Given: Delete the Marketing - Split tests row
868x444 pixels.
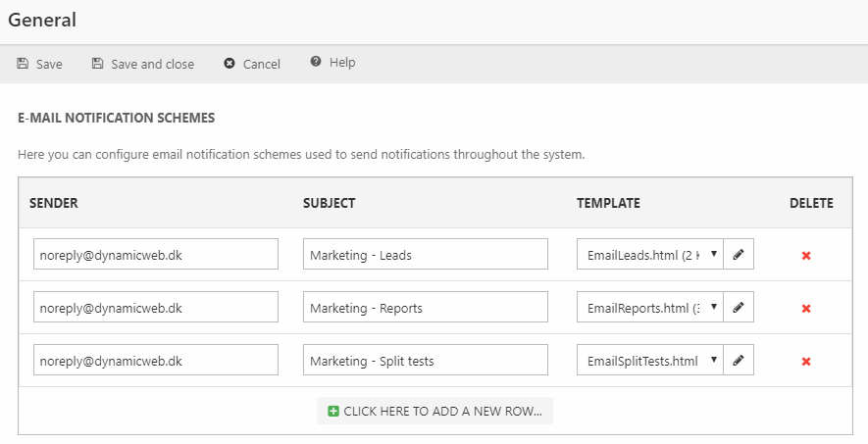Looking at the screenshot, I should coord(806,362).
